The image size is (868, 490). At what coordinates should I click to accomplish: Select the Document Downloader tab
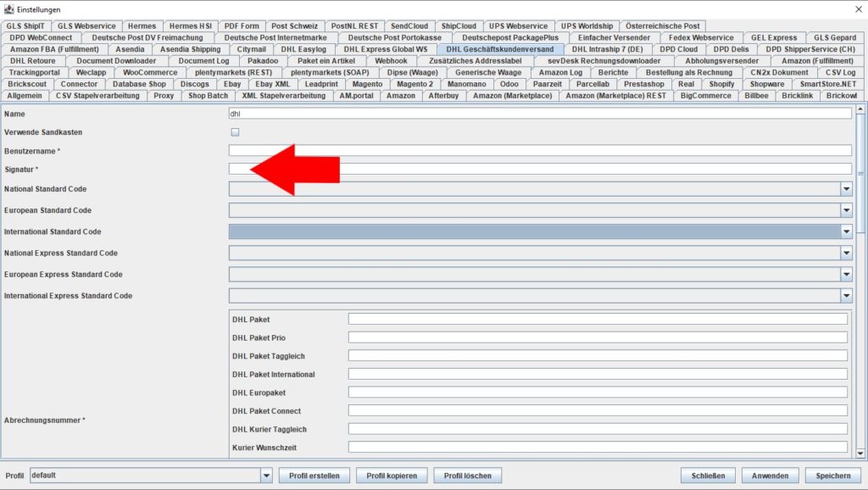[116, 61]
